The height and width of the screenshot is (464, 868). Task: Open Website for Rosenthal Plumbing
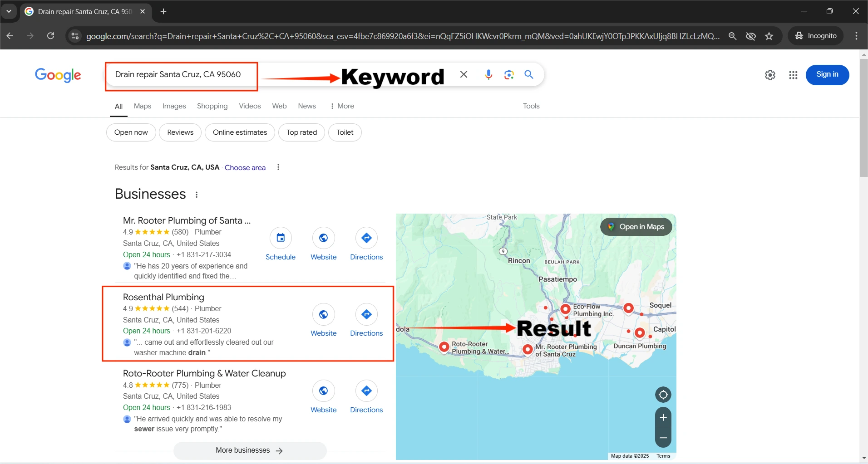323,314
